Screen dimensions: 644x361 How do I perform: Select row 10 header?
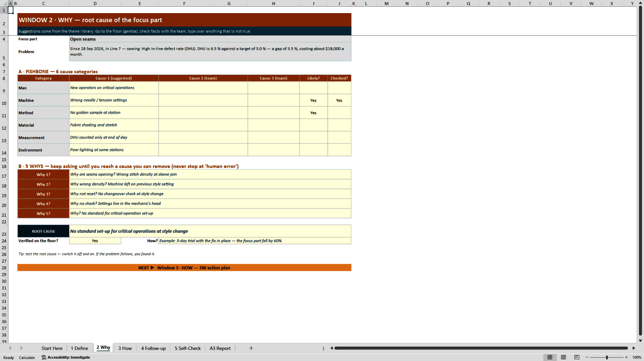pyautogui.click(x=4, y=100)
